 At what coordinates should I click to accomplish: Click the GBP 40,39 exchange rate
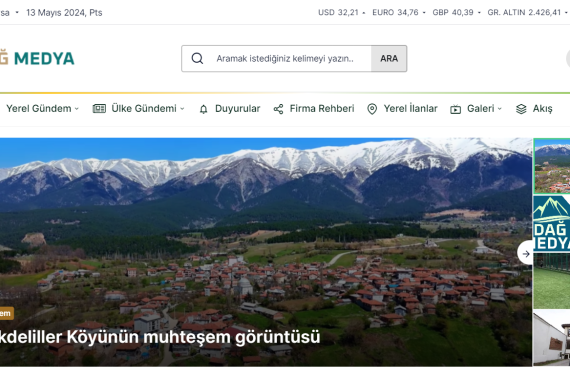click(x=453, y=13)
